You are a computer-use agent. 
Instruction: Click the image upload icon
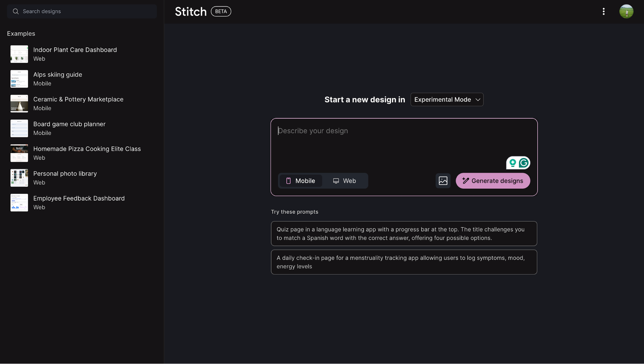(x=443, y=181)
